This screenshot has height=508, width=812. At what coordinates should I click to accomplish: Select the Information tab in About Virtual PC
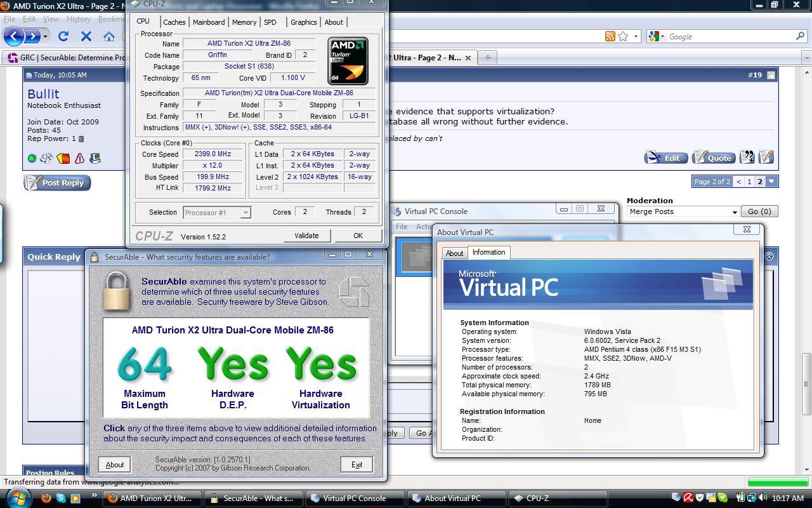(488, 252)
